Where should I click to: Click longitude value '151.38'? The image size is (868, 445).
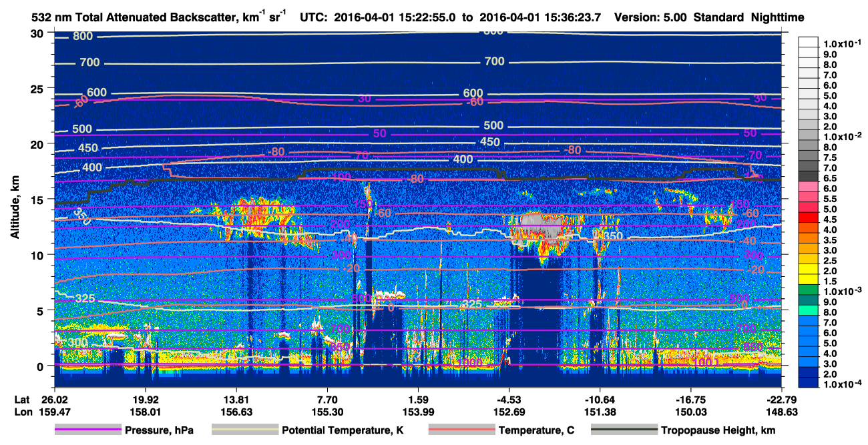(x=600, y=412)
